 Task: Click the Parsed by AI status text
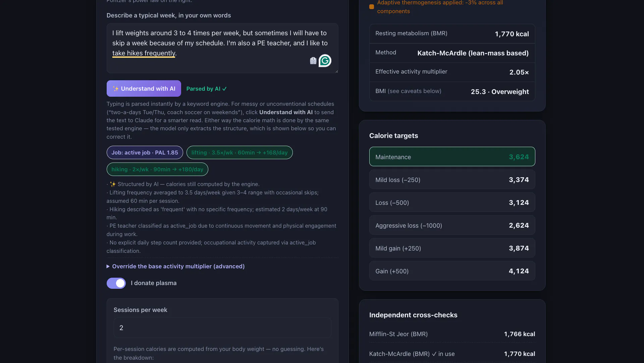tap(207, 89)
